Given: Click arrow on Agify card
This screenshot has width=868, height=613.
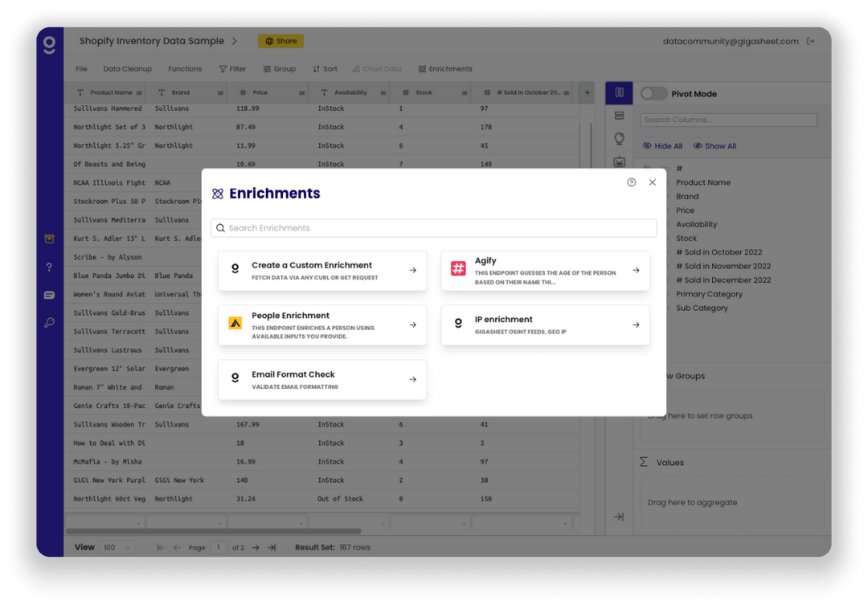Looking at the screenshot, I should 636,270.
